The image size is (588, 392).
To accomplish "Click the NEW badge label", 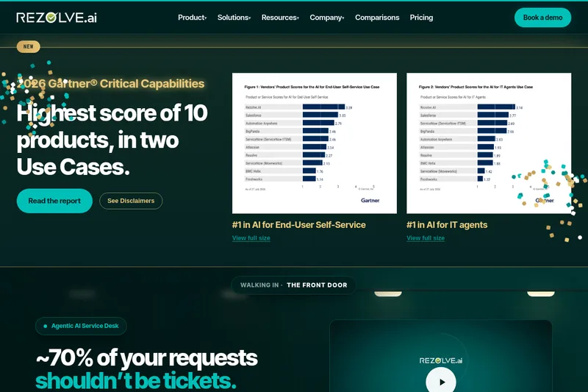I will click(28, 46).
